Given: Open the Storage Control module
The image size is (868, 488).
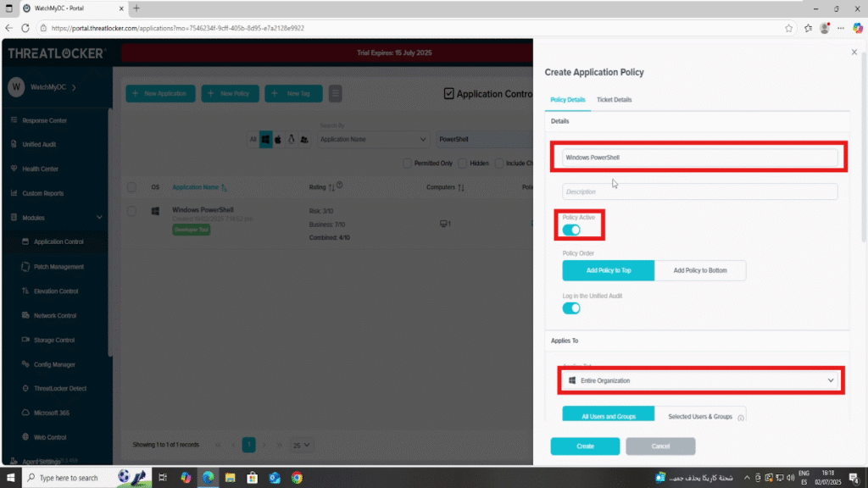Looking at the screenshot, I should pos(53,340).
